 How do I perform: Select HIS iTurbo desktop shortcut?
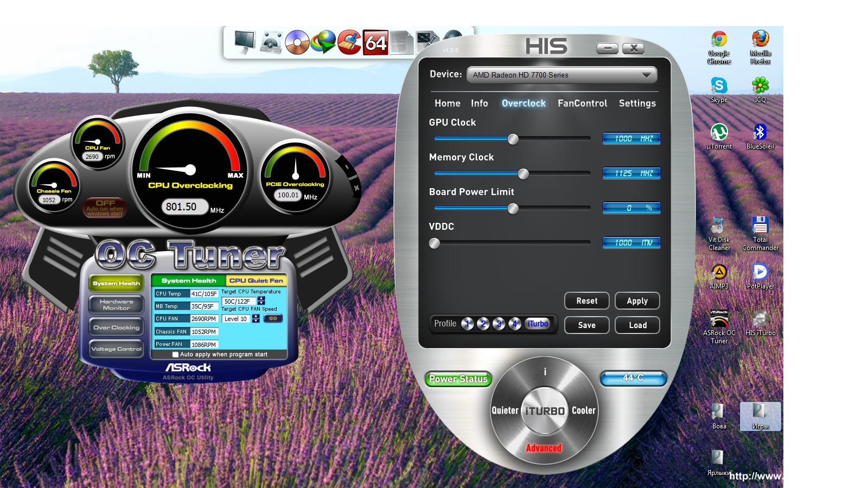tap(760, 323)
